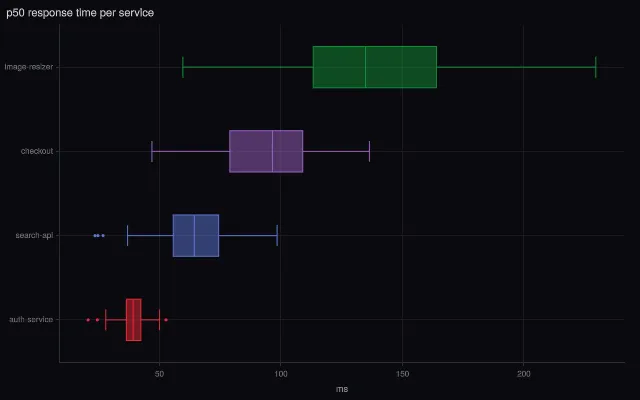This screenshot has width=640, height=400.
Task: Select the search-api axis label
Action: point(34,236)
